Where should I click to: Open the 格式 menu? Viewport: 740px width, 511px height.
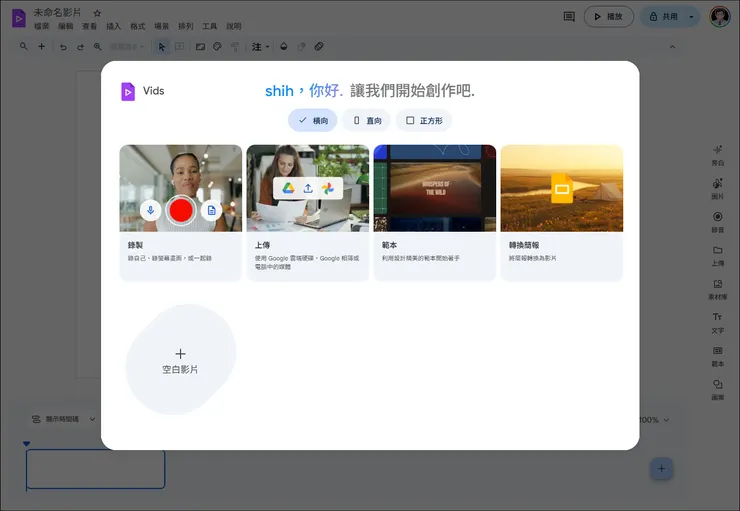tap(138, 26)
